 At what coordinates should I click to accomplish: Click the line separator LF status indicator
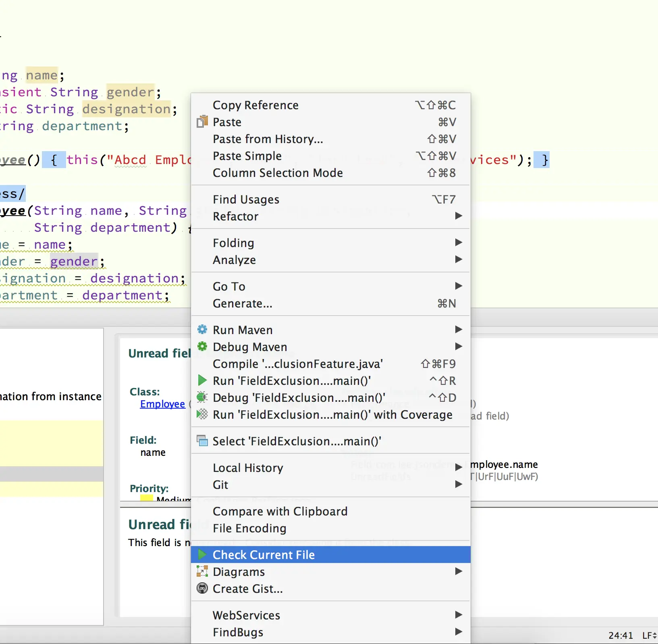point(649,636)
